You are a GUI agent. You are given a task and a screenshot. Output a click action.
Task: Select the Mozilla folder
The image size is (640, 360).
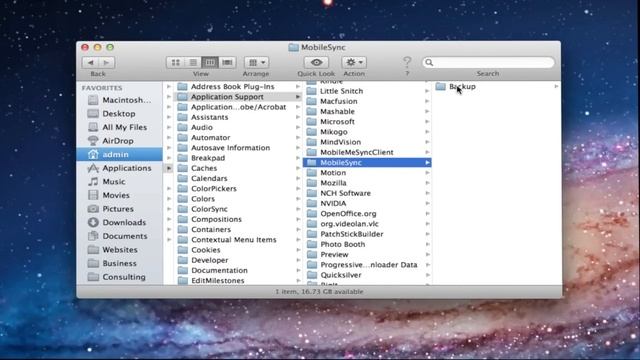(367, 183)
